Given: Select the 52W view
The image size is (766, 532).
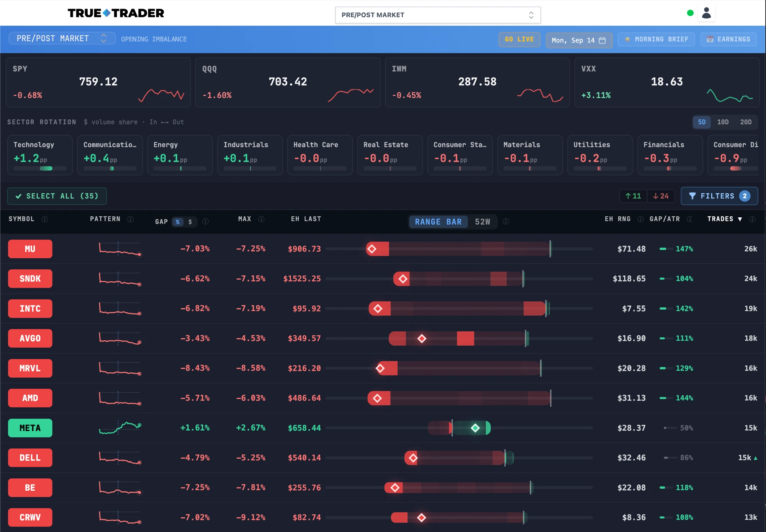Looking at the screenshot, I should point(483,222).
